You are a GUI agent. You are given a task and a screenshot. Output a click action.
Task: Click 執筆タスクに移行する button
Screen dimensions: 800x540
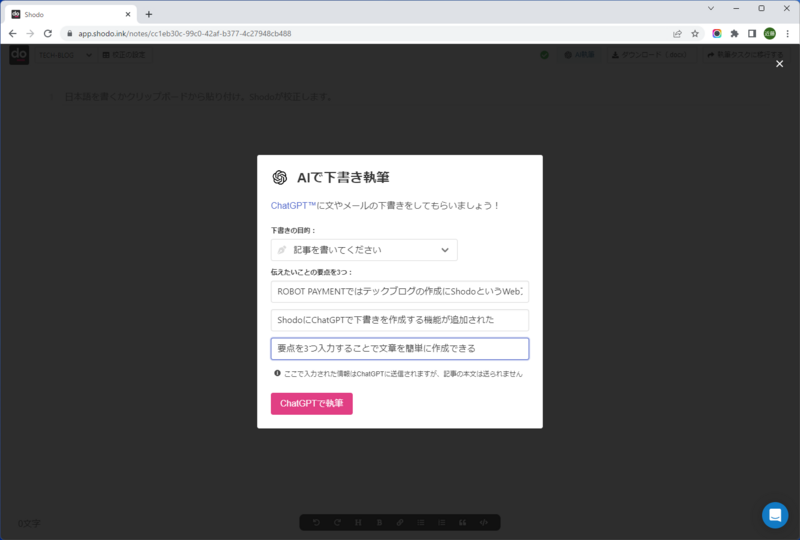click(745, 55)
